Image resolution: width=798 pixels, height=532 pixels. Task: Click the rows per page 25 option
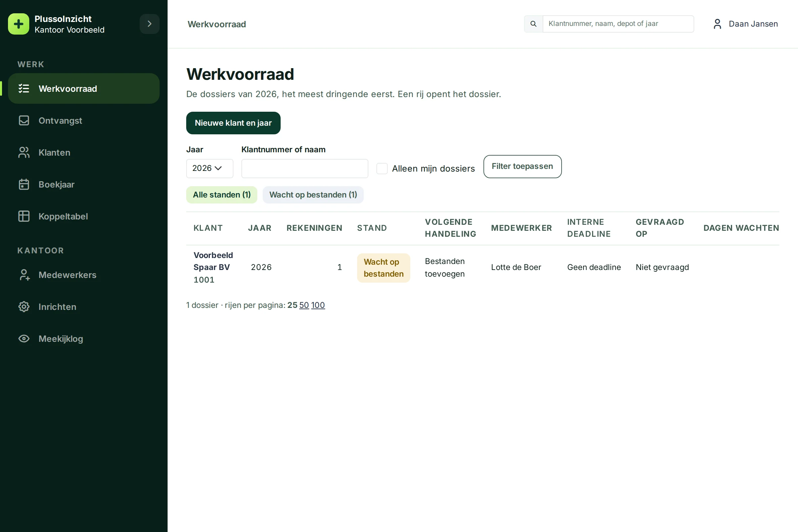[x=292, y=305]
